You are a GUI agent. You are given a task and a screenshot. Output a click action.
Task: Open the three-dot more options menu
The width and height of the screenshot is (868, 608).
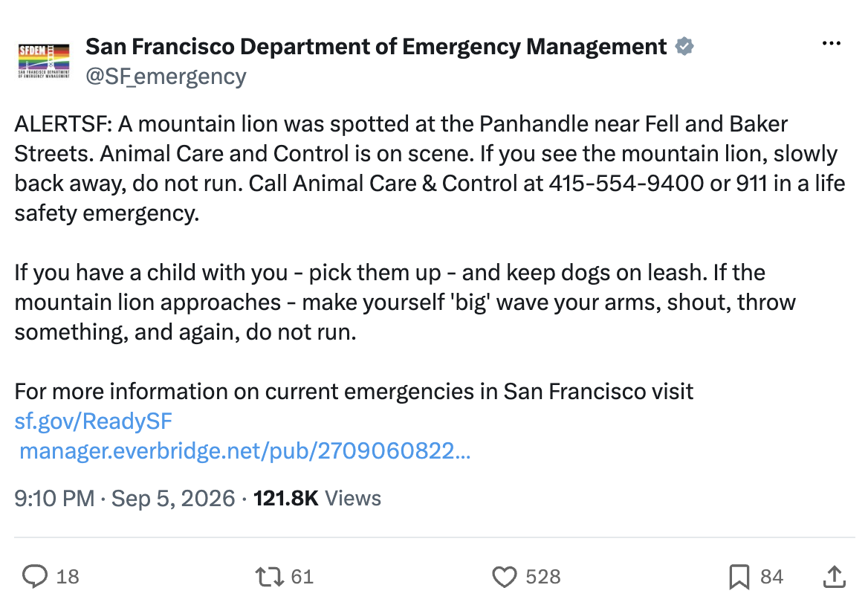tap(831, 43)
